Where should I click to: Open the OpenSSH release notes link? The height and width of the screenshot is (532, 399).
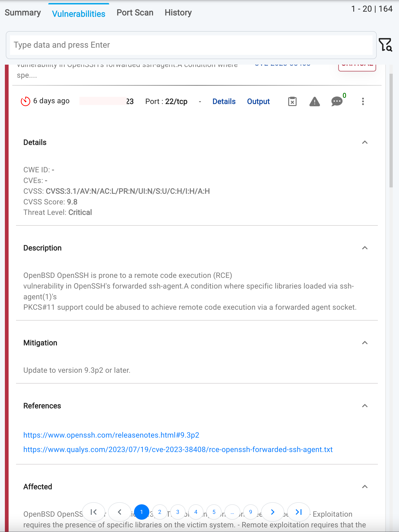click(x=111, y=435)
